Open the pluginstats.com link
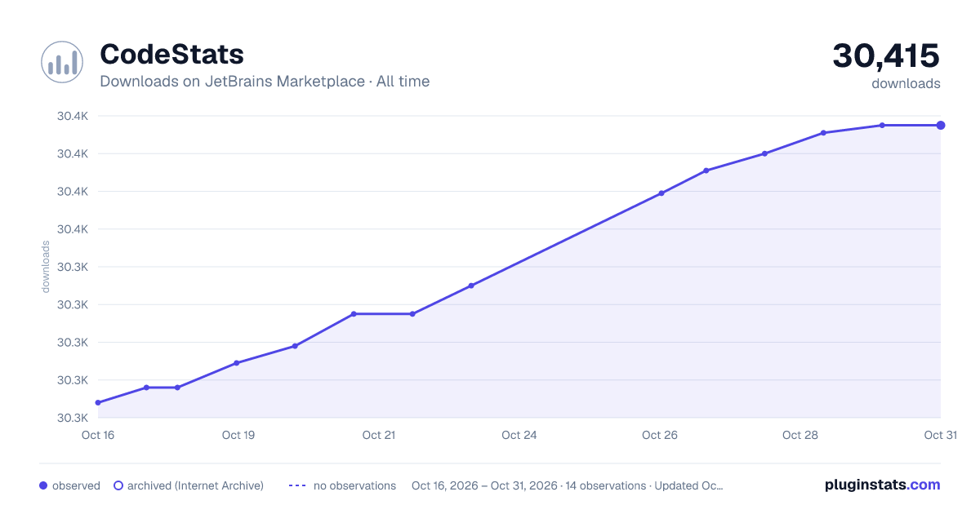 click(882, 485)
